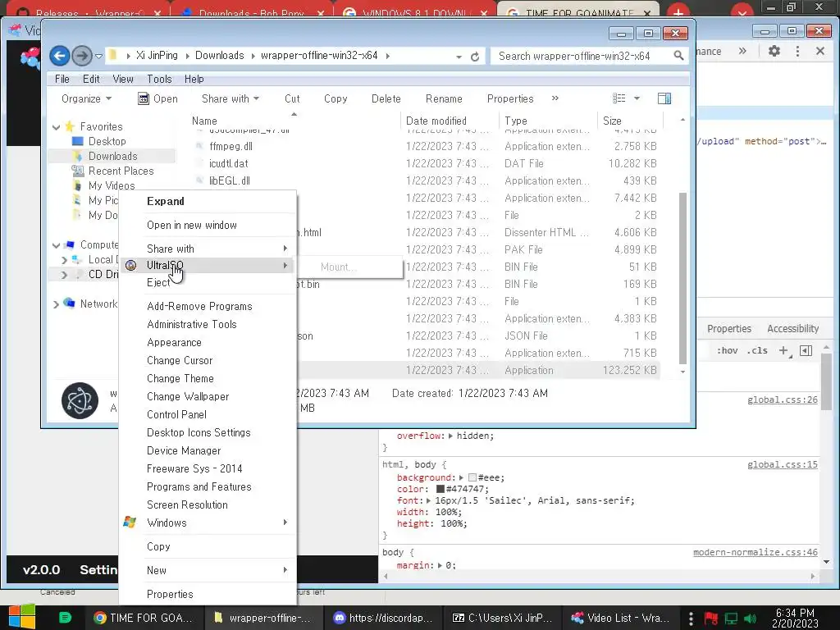The height and width of the screenshot is (630, 840).
Task: Click the Network icon in navigation pane
Action: 69,304
